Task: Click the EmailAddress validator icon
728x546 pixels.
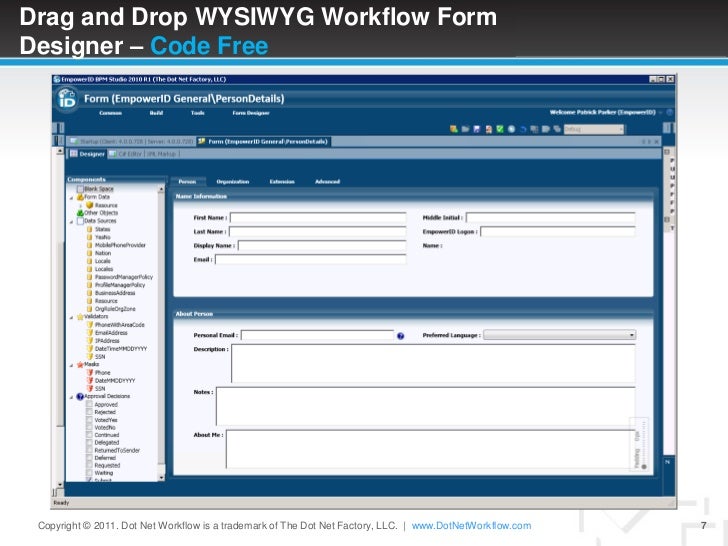Action: tap(90, 332)
